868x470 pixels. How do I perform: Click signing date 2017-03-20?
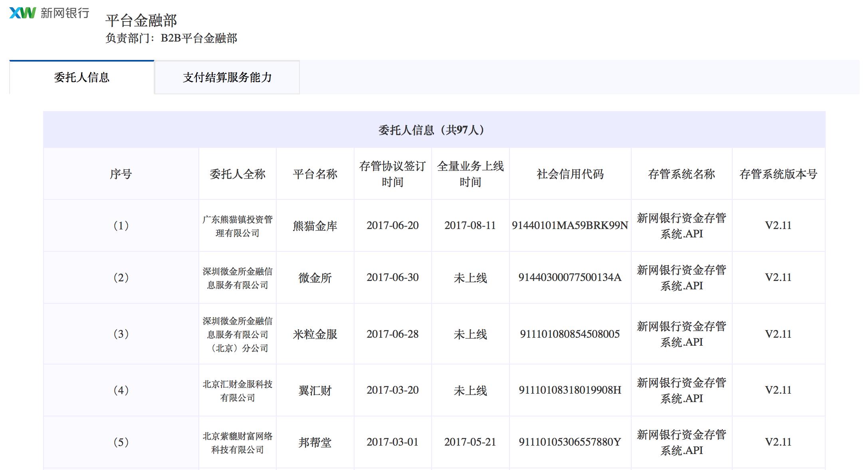point(392,390)
